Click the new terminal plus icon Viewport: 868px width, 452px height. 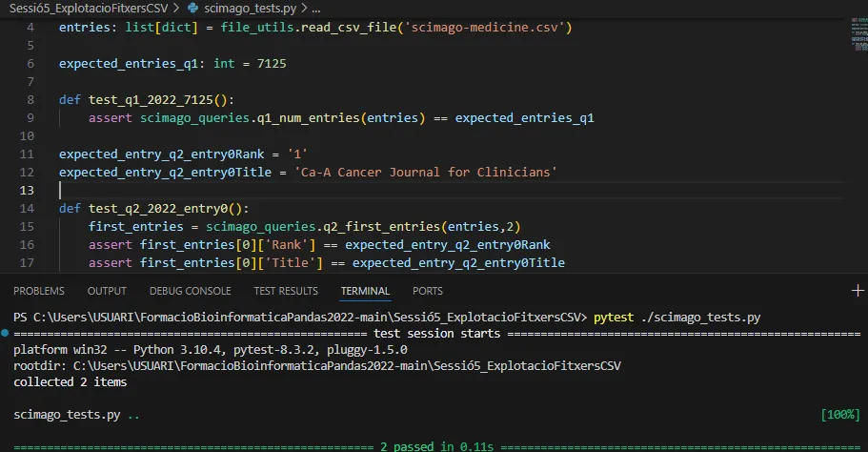tap(856, 291)
